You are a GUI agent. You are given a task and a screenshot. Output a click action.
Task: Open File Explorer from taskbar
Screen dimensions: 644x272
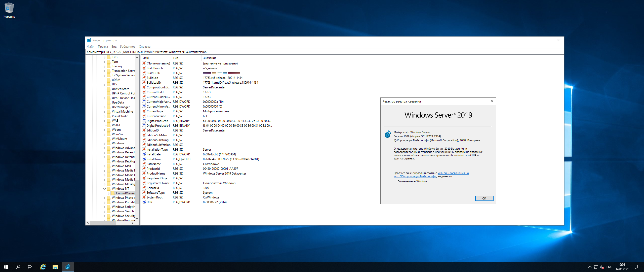[55, 267]
